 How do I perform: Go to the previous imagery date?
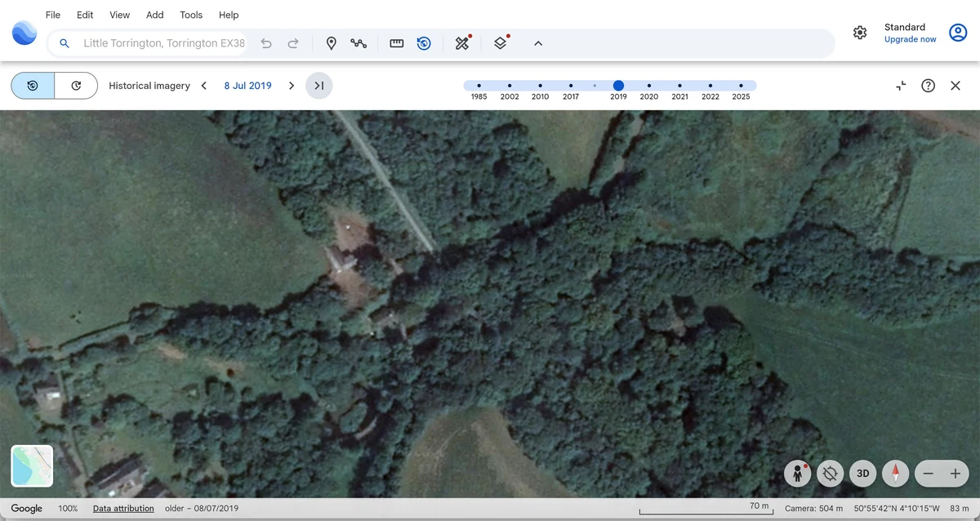[x=204, y=86]
